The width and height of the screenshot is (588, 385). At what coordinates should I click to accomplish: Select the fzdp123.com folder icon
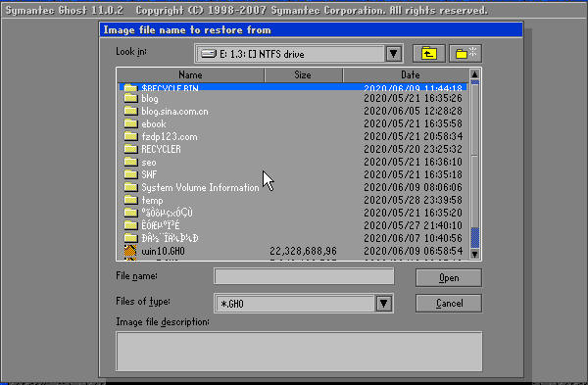130,136
